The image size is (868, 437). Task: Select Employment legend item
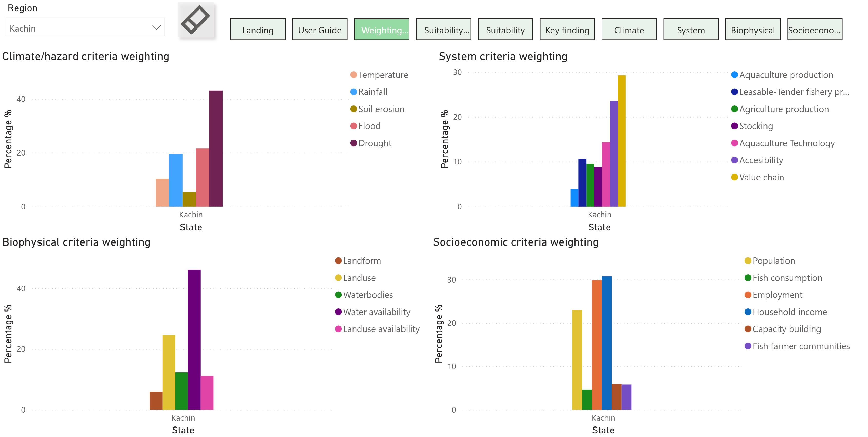tap(774, 295)
